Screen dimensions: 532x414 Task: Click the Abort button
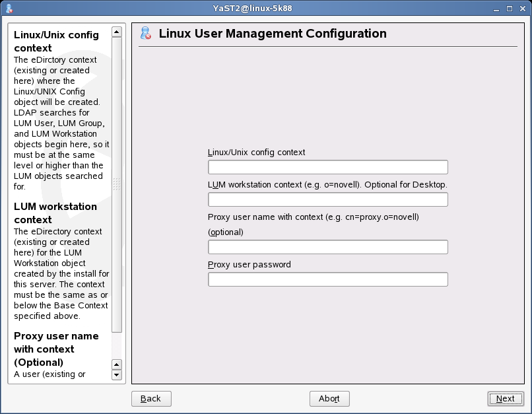point(329,399)
